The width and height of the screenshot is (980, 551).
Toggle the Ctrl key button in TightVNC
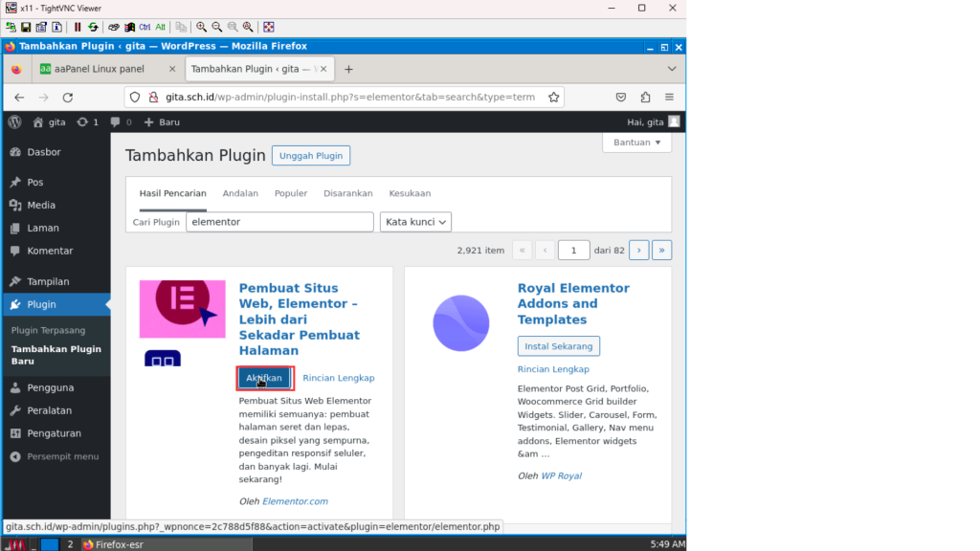pos(145,27)
